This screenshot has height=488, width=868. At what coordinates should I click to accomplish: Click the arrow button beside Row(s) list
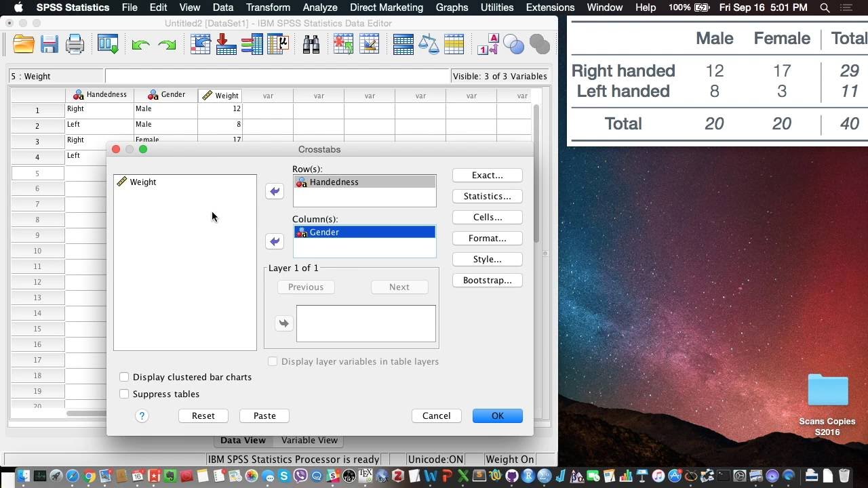[x=274, y=191]
